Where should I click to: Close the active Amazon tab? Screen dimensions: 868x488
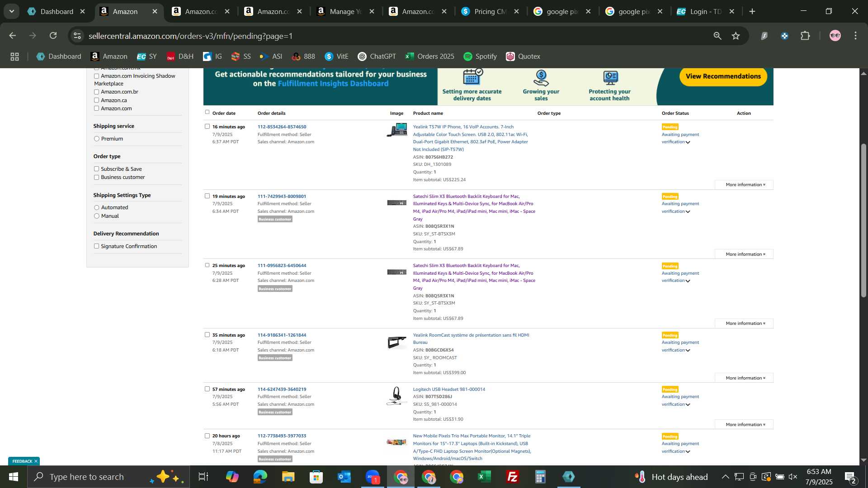(155, 11)
